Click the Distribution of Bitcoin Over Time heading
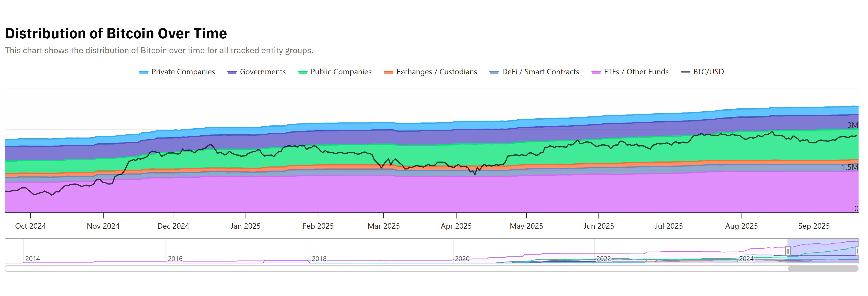The height and width of the screenshot is (296, 868). (x=116, y=33)
